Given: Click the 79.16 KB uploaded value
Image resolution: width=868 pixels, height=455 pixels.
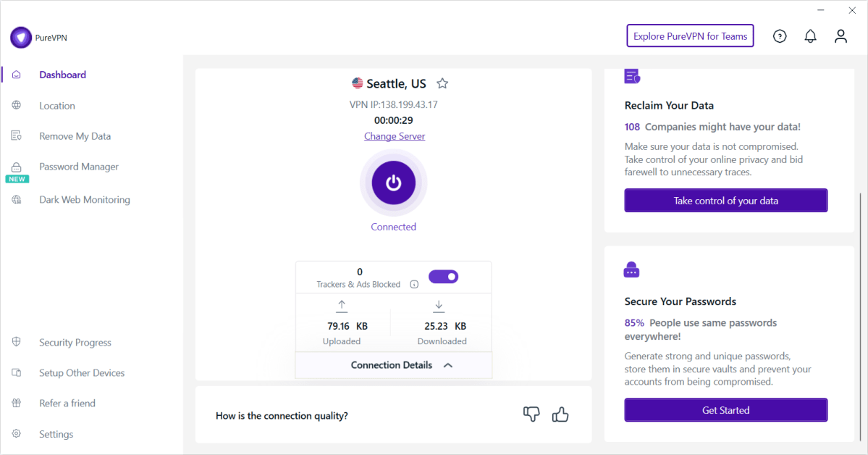Looking at the screenshot, I should pos(347,326).
